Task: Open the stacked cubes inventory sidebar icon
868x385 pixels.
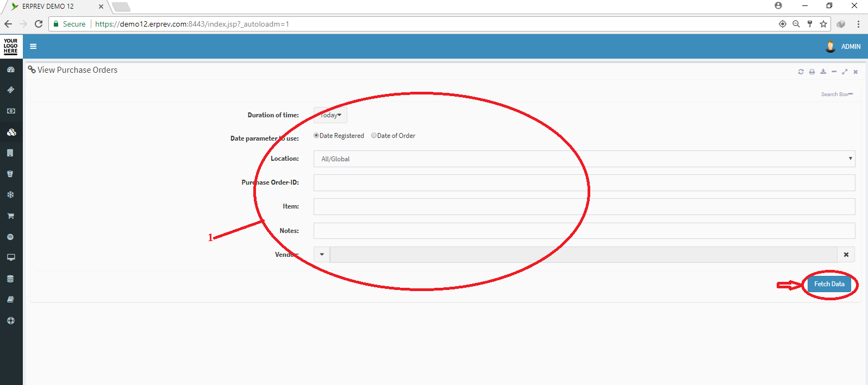Action: (11, 132)
